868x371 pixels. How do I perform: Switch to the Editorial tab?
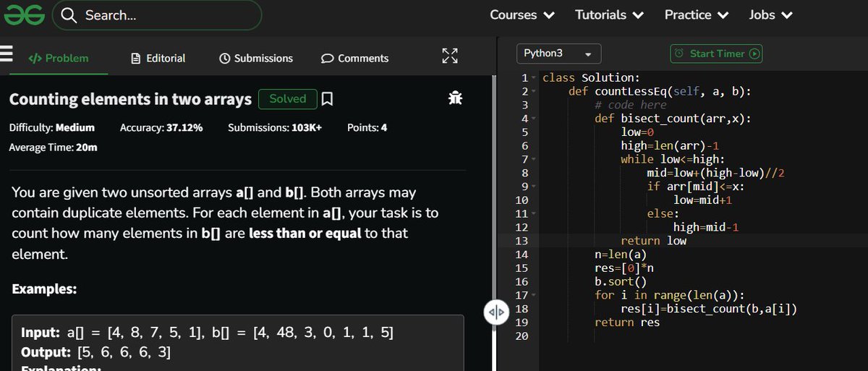point(158,58)
